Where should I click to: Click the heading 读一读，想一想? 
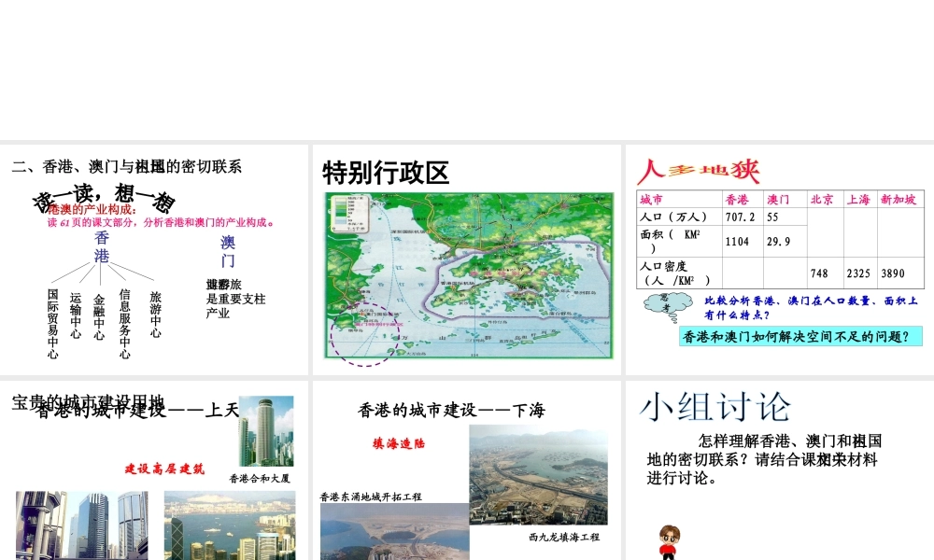click(x=105, y=198)
